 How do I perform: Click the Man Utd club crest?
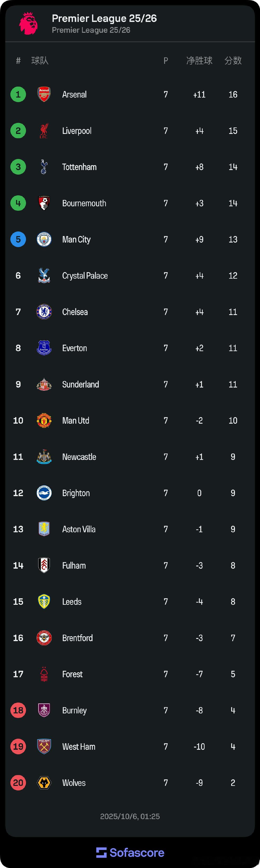pos(44,421)
